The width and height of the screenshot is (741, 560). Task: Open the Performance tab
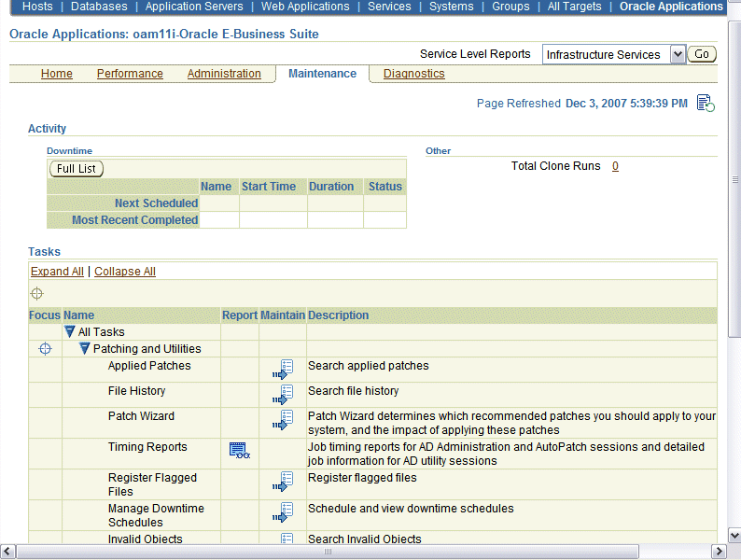[x=130, y=74]
